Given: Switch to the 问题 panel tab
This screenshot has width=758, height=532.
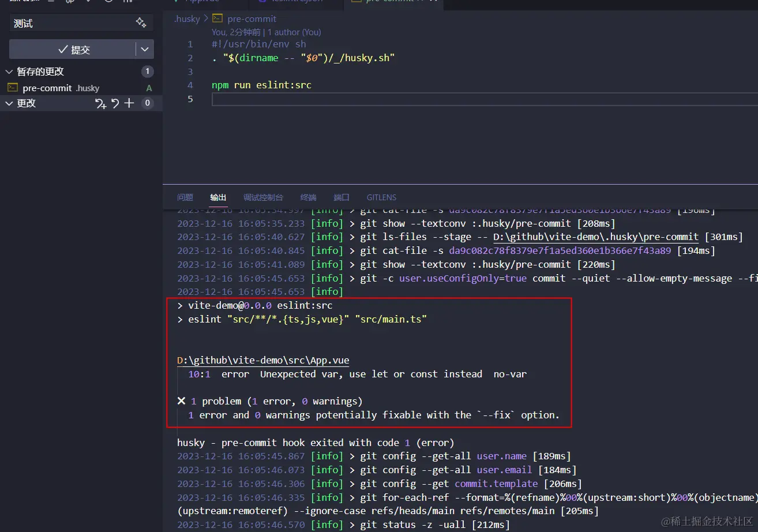Looking at the screenshot, I should [x=185, y=197].
